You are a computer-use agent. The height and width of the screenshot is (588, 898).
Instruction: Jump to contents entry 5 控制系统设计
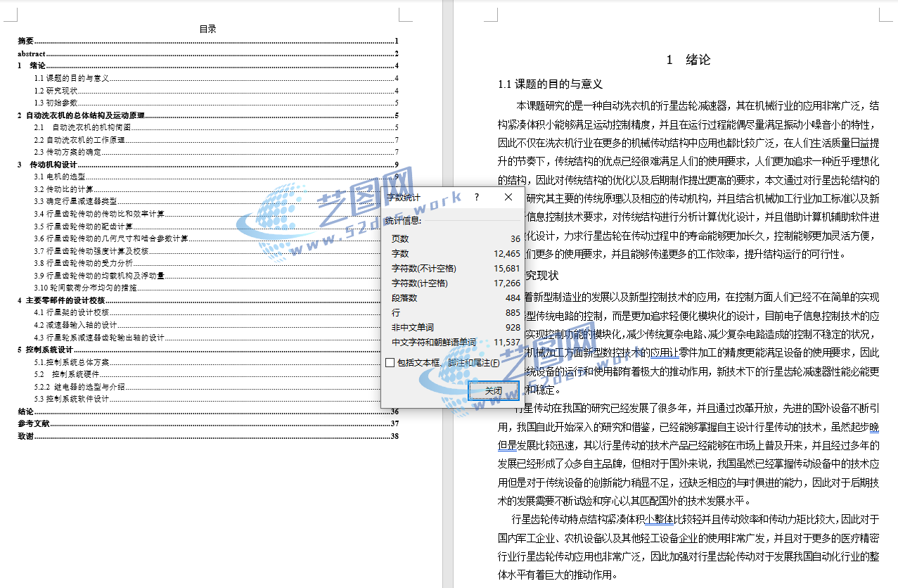[199, 350]
